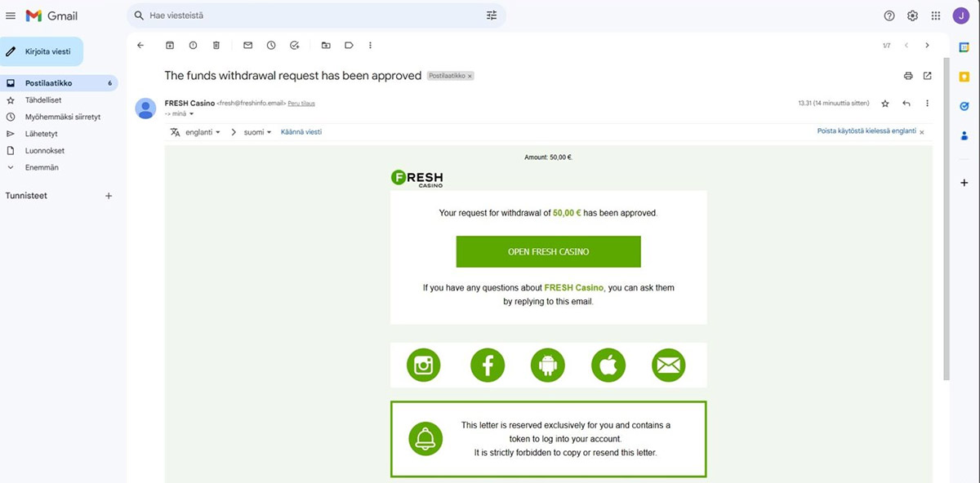Remove the Postilaatikko label chip

[x=470, y=76]
